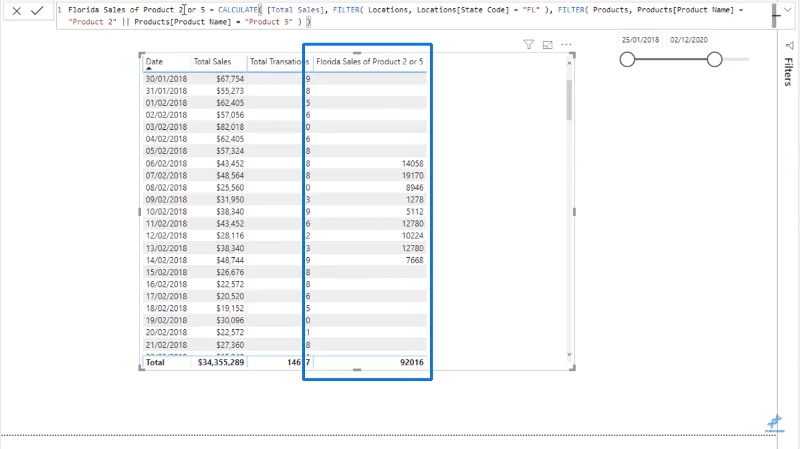Open the More options ellipsis
This screenshot has width=800, height=449.
566,45
